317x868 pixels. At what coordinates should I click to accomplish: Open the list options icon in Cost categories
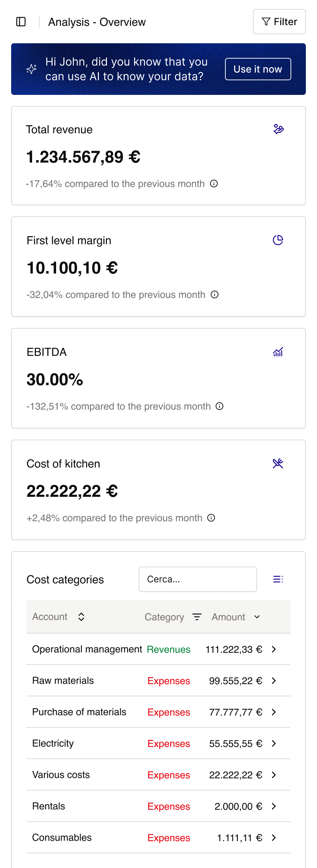coord(278,579)
